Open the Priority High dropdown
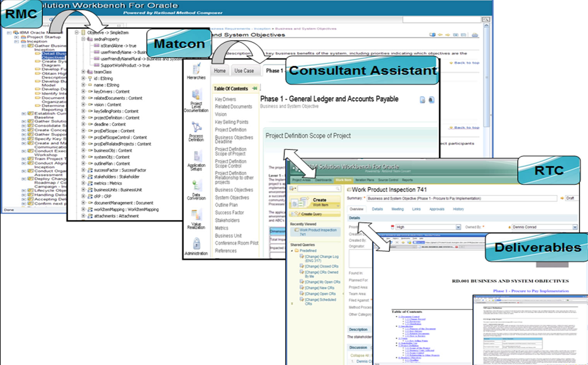The image size is (588, 365). (x=458, y=227)
